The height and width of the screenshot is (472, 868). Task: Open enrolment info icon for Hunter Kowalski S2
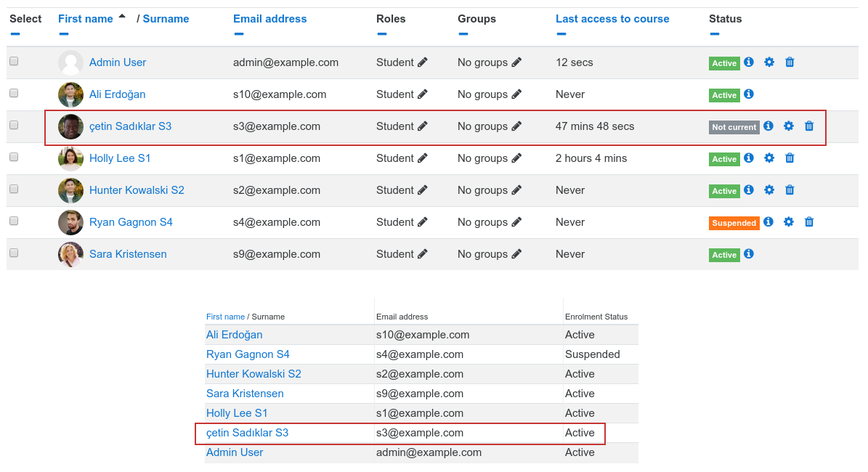click(749, 190)
